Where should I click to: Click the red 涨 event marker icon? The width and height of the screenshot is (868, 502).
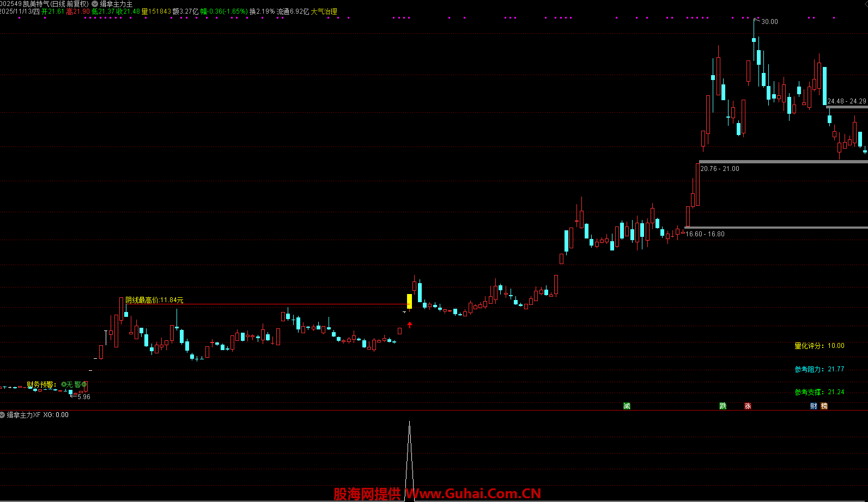point(748,406)
